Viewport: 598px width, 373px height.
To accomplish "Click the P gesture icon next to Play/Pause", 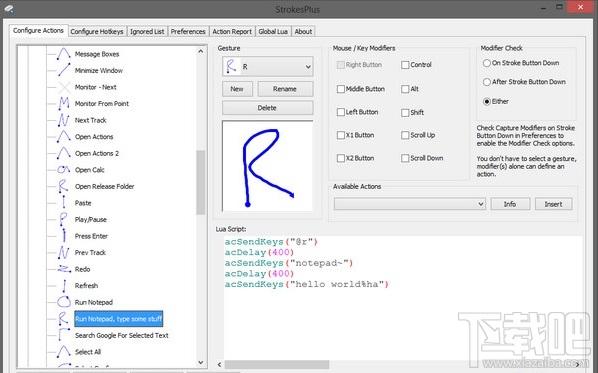I will (x=63, y=219).
